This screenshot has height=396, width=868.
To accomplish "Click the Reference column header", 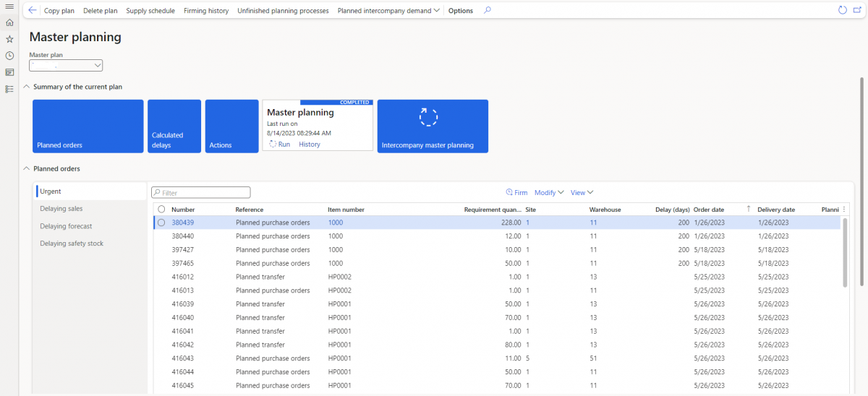I will coord(250,210).
